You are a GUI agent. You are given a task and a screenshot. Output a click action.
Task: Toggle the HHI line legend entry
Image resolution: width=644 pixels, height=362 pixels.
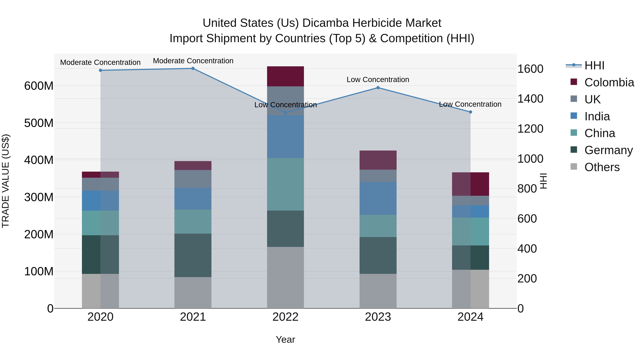tap(585, 65)
